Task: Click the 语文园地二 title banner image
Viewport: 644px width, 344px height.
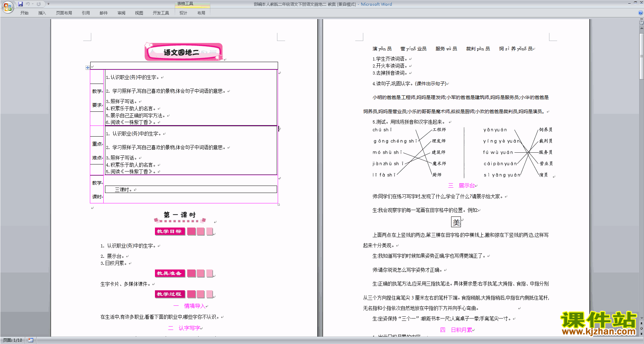Action: [x=183, y=52]
